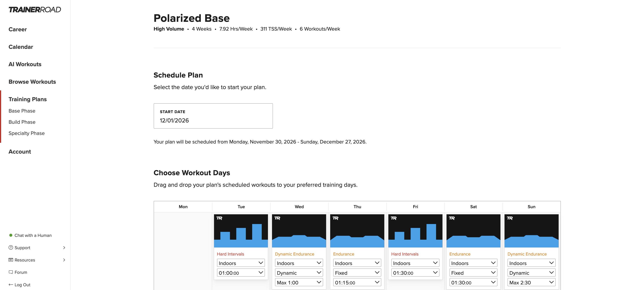The height and width of the screenshot is (290, 644).
Task: Navigate to AI Workouts
Action: point(25,64)
